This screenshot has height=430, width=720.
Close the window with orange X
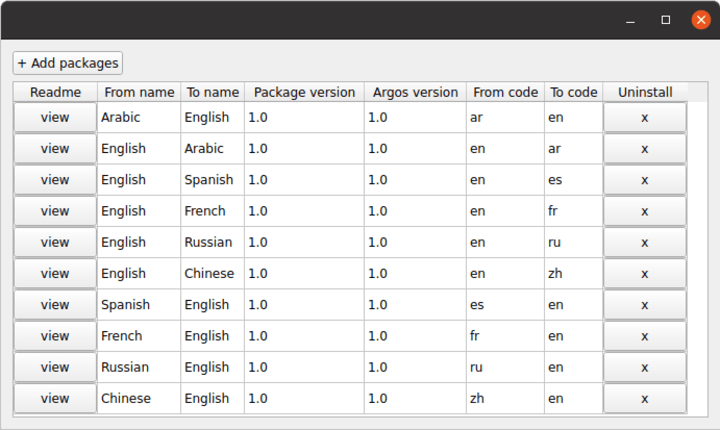(x=701, y=20)
